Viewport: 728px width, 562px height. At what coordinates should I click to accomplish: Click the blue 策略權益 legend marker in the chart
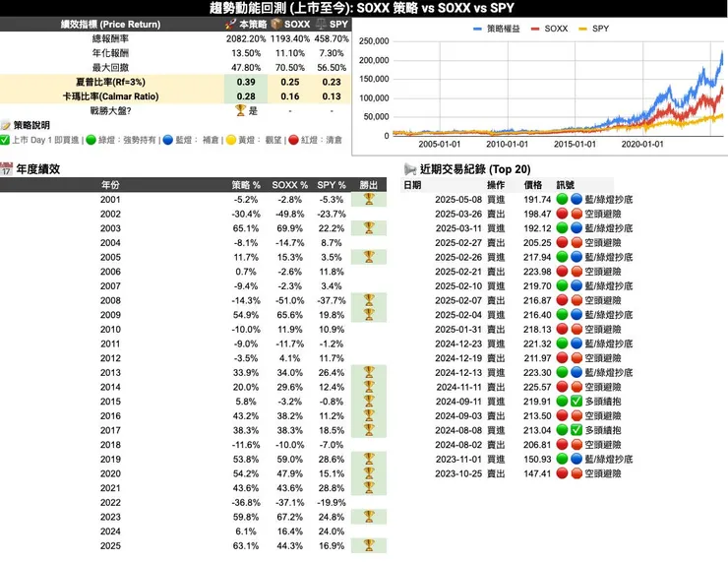[x=477, y=29]
